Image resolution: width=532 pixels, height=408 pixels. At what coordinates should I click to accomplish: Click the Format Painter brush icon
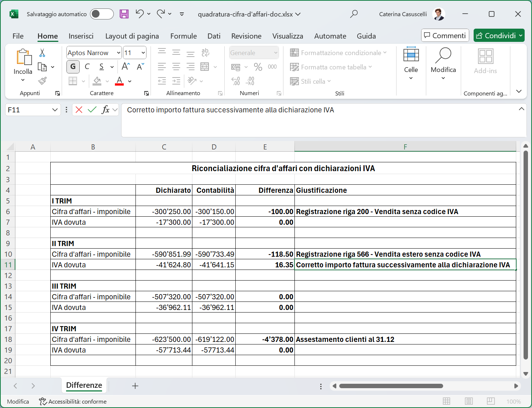(x=42, y=81)
